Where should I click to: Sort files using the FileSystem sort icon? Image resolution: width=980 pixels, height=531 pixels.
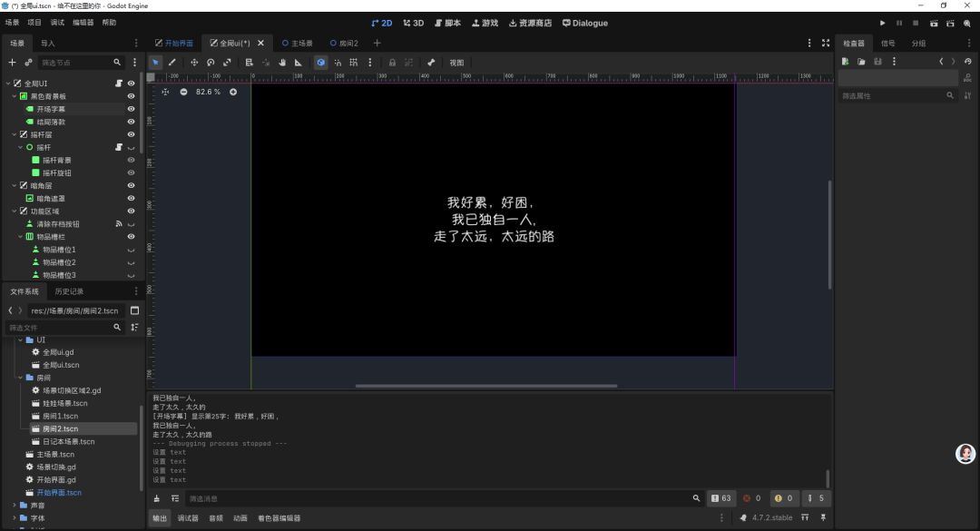pyautogui.click(x=134, y=327)
